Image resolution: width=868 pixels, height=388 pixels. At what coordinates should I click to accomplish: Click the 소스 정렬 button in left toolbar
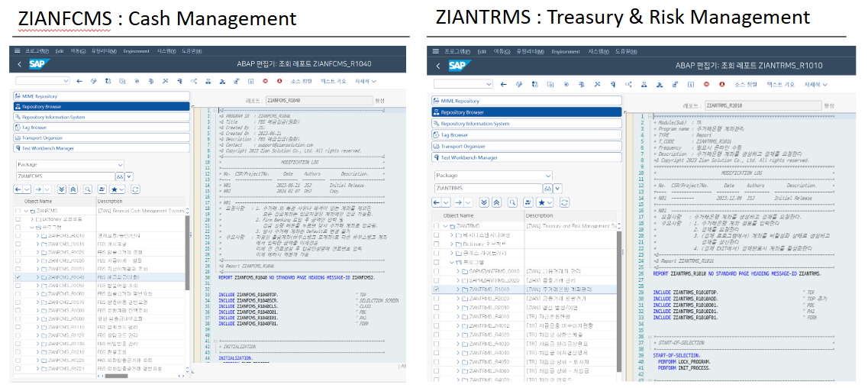click(x=302, y=80)
